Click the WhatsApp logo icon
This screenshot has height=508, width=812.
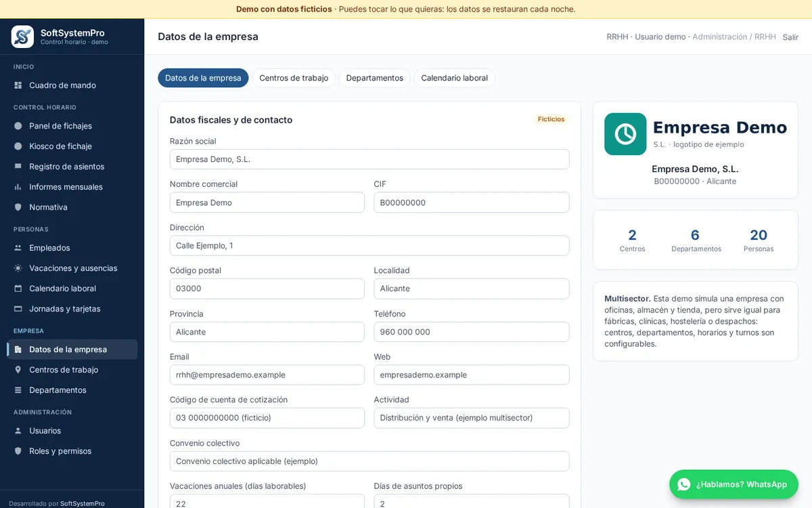(684, 484)
